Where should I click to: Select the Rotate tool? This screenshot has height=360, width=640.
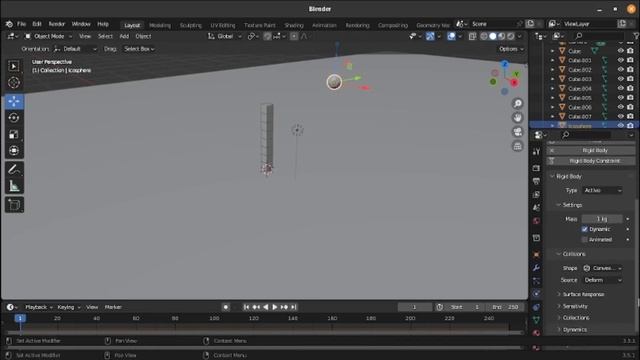coord(14,118)
